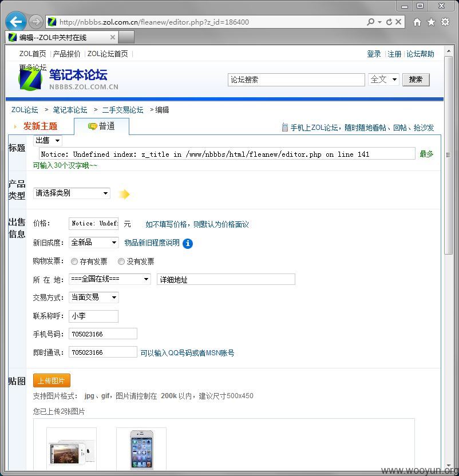Open favorites with the star icon
Screen dimensions: 459x476
coord(431,22)
